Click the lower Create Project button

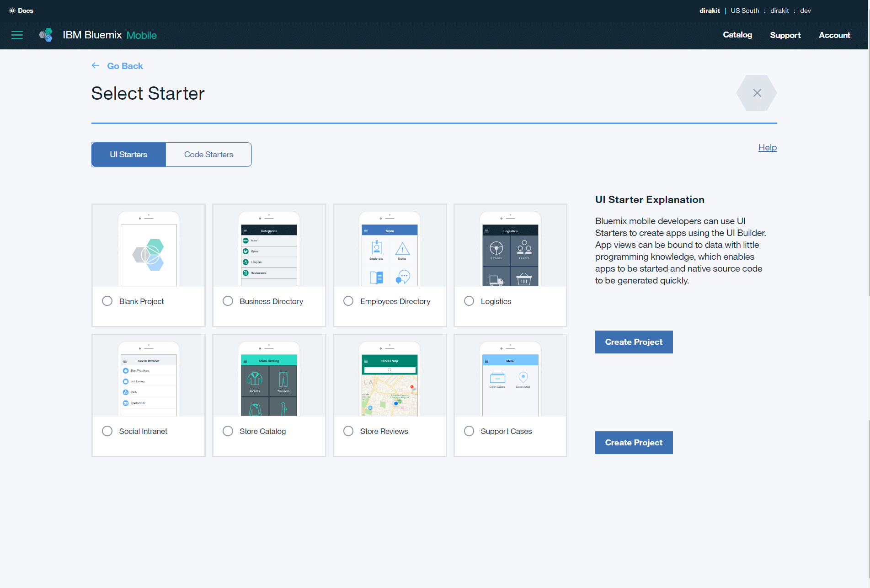point(634,443)
